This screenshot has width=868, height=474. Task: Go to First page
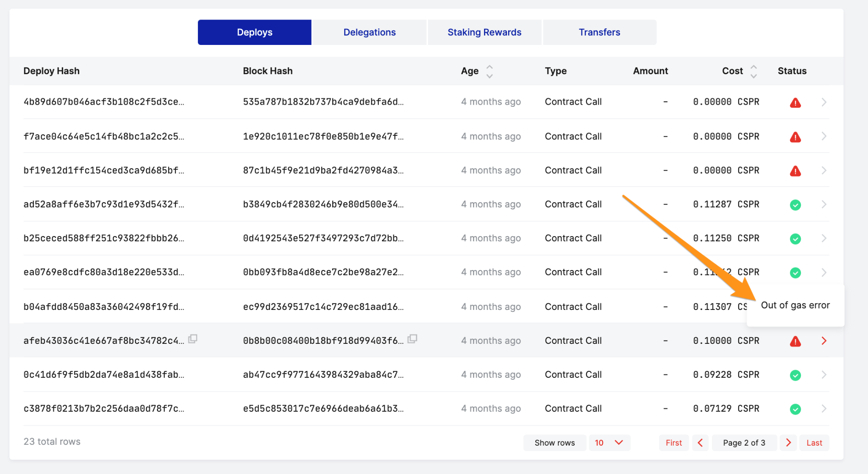673,443
